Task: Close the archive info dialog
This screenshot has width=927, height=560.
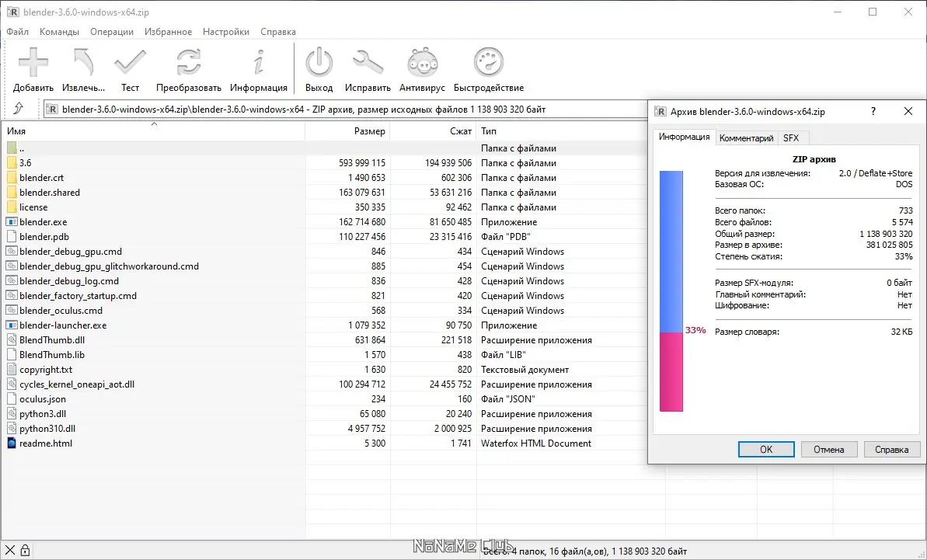Action: [908, 111]
